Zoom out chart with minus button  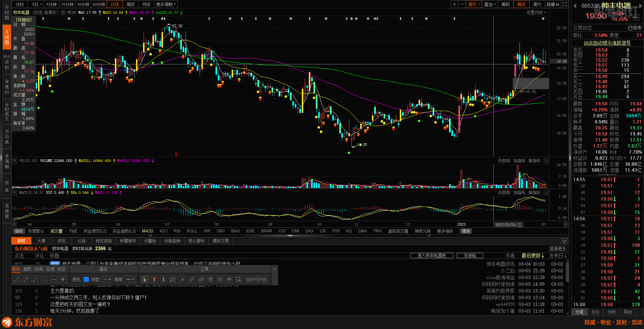[462, 4]
